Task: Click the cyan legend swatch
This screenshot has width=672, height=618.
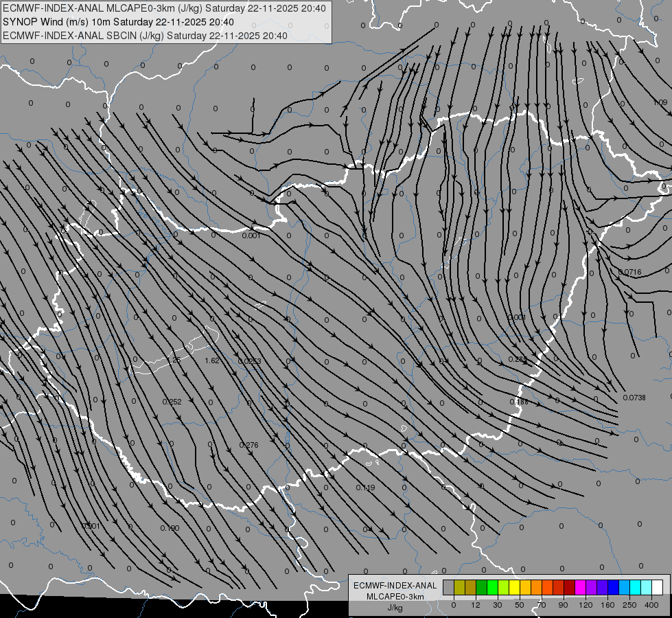Action: click(635, 587)
